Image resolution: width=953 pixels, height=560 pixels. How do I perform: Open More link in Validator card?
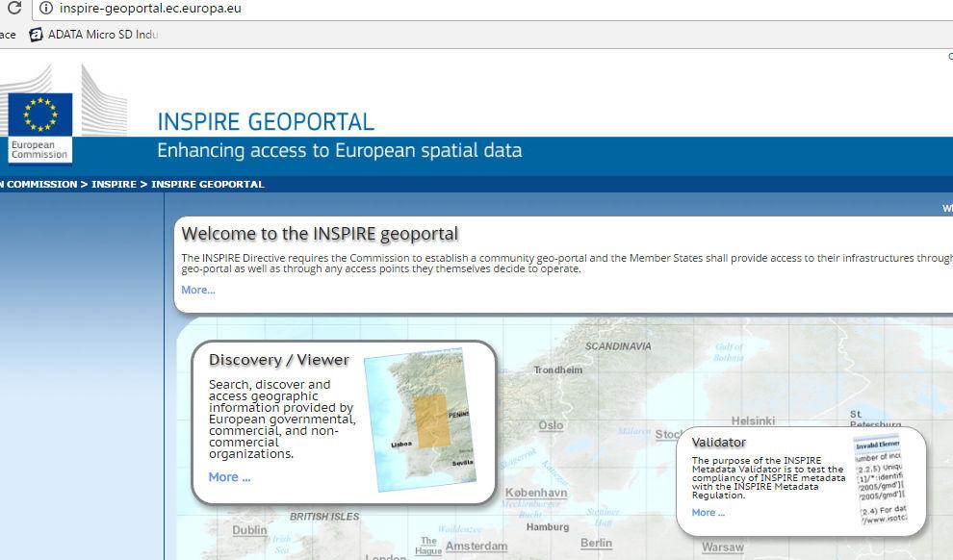tap(708, 513)
